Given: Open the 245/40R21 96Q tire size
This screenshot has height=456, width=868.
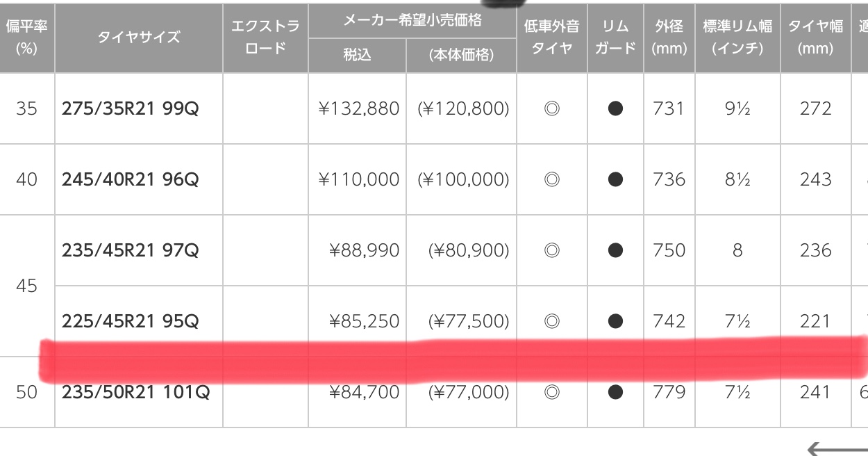Looking at the screenshot, I should pyautogui.click(x=130, y=179).
